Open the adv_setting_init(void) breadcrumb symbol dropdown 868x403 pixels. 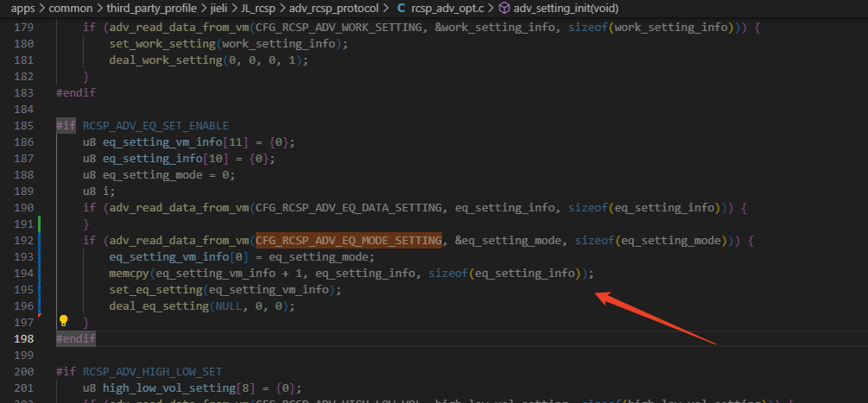566,9
